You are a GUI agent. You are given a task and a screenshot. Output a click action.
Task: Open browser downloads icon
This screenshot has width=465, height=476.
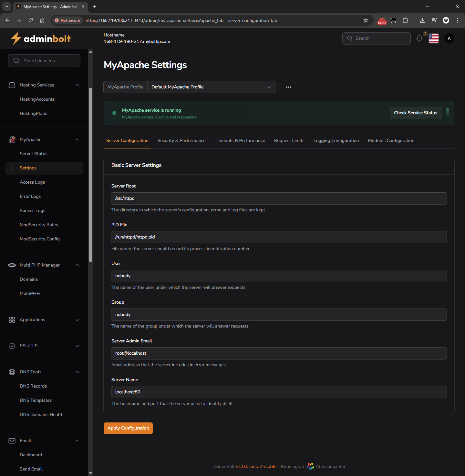click(422, 20)
